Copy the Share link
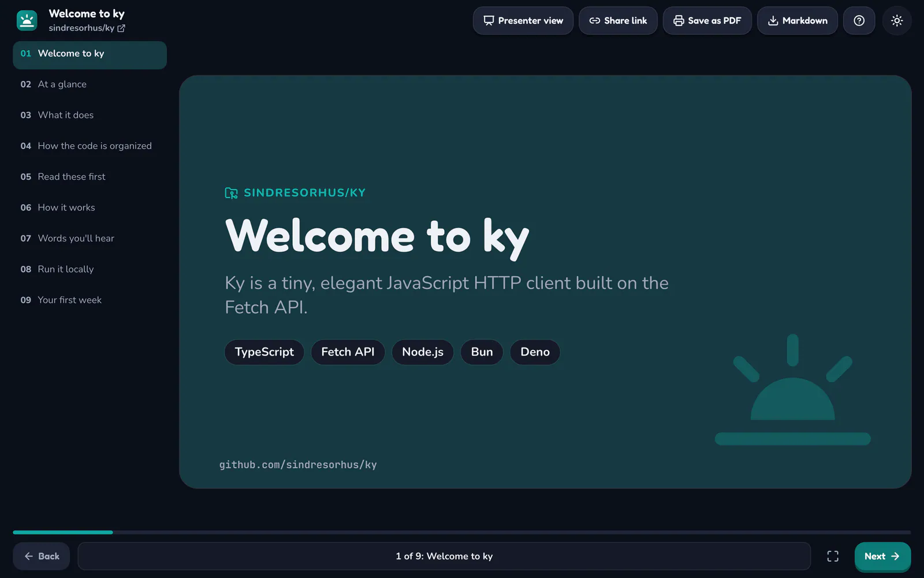Image resolution: width=924 pixels, height=578 pixels. (x=618, y=21)
